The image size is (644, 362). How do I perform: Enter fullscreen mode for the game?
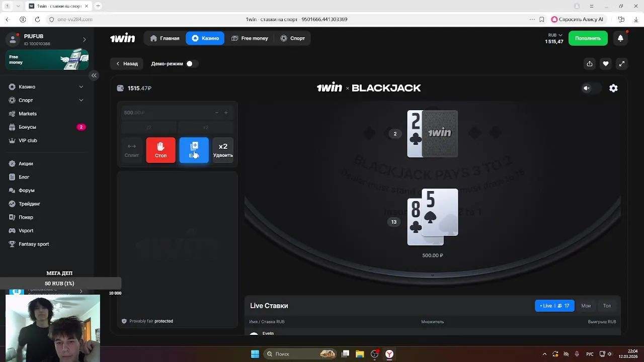click(622, 64)
